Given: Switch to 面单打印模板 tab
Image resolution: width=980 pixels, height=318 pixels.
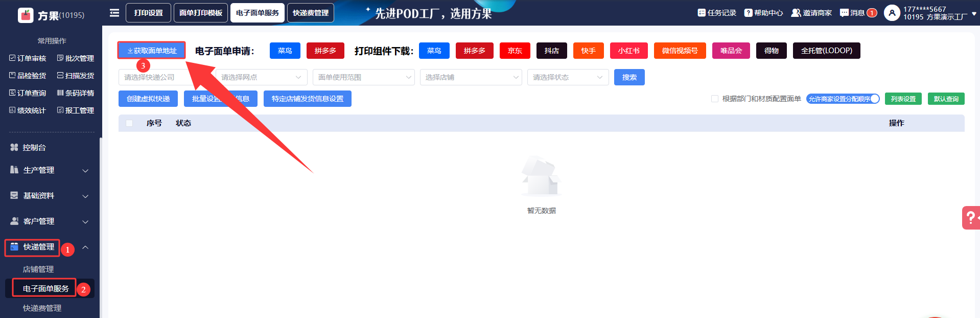Looking at the screenshot, I should click(x=201, y=13).
